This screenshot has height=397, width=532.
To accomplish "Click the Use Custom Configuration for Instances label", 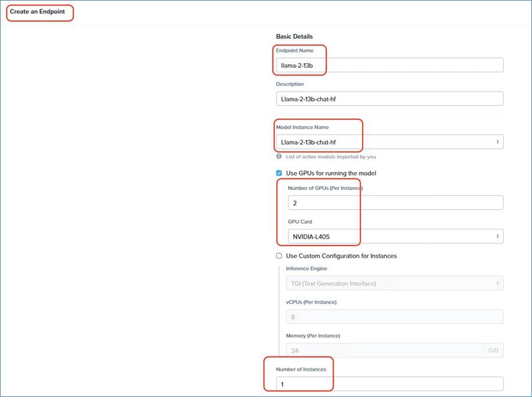I will click(341, 256).
